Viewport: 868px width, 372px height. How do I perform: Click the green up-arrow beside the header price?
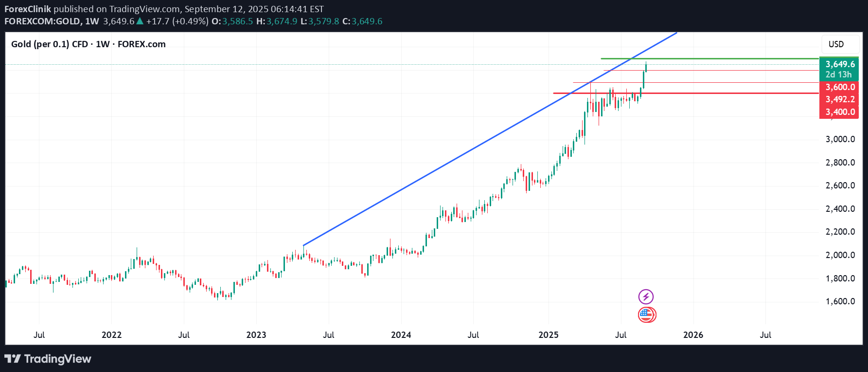tap(140, 21)
